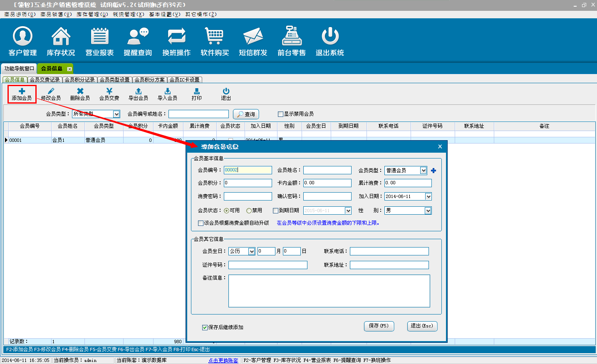Open the 加入日期 date dropdown
Image resolution: width=597 pixels, height=364 pixels.
[428, 196]
